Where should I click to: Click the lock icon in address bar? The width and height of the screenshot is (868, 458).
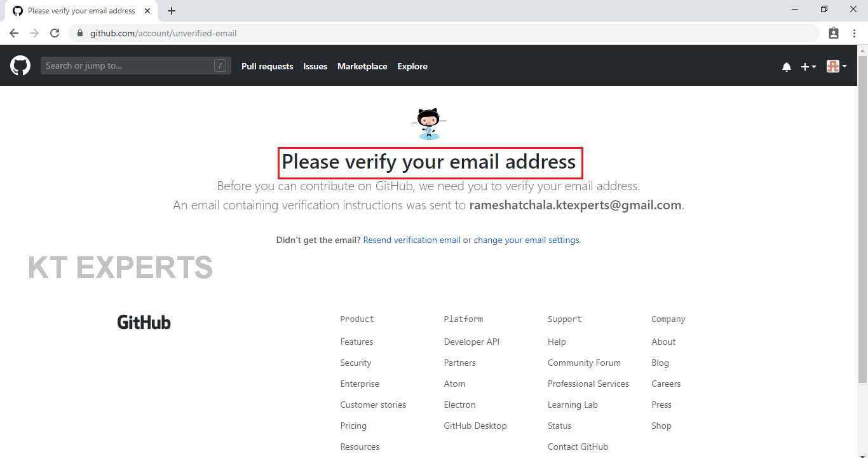click(80, 33)
